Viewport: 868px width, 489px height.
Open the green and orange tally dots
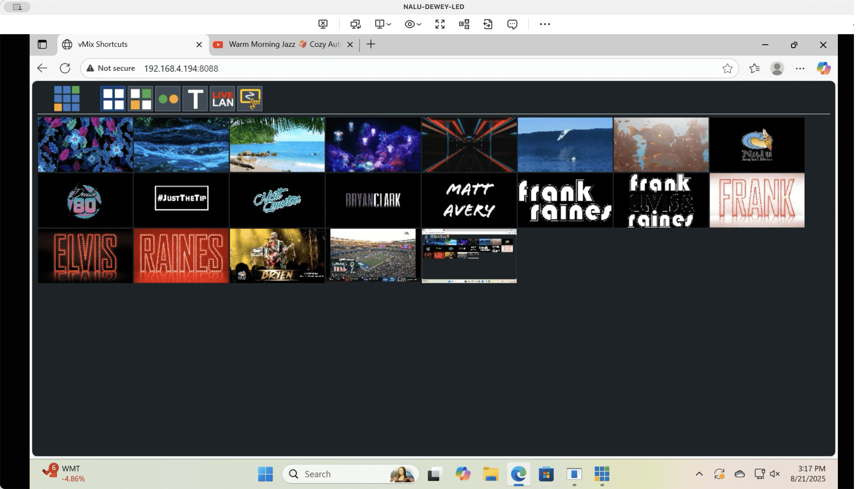click(x=168, y=99)
